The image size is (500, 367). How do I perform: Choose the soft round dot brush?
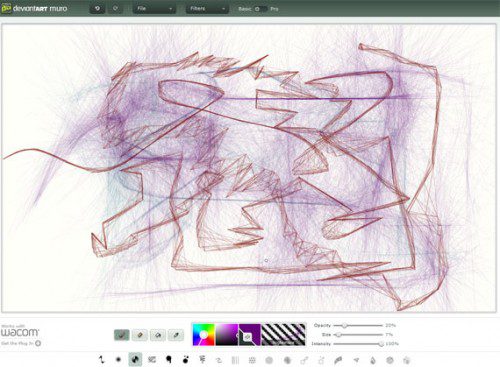coord(118,360)
